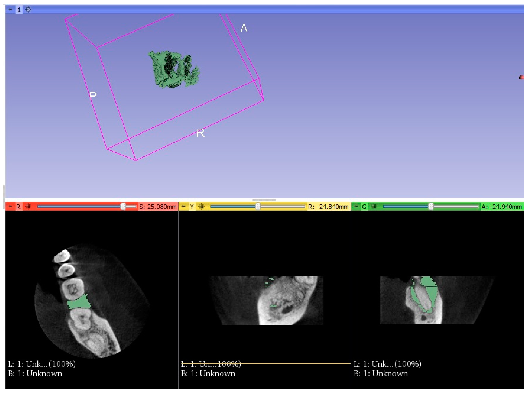
Task: Click the red slice offset slider handle
Action: click(123, 206)
